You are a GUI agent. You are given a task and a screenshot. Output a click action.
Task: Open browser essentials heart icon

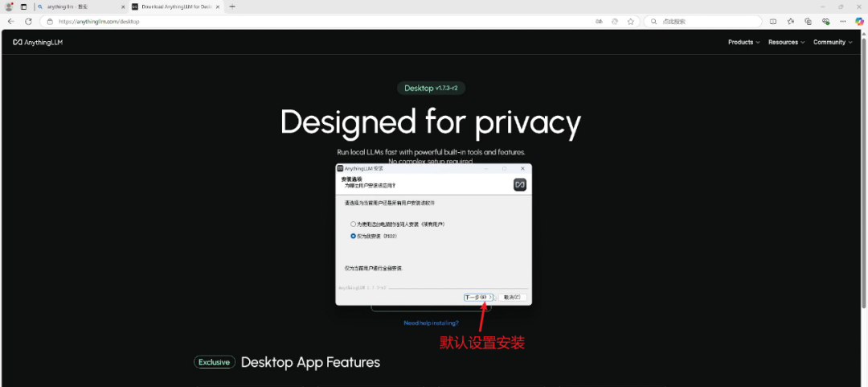tap(825, 21)
